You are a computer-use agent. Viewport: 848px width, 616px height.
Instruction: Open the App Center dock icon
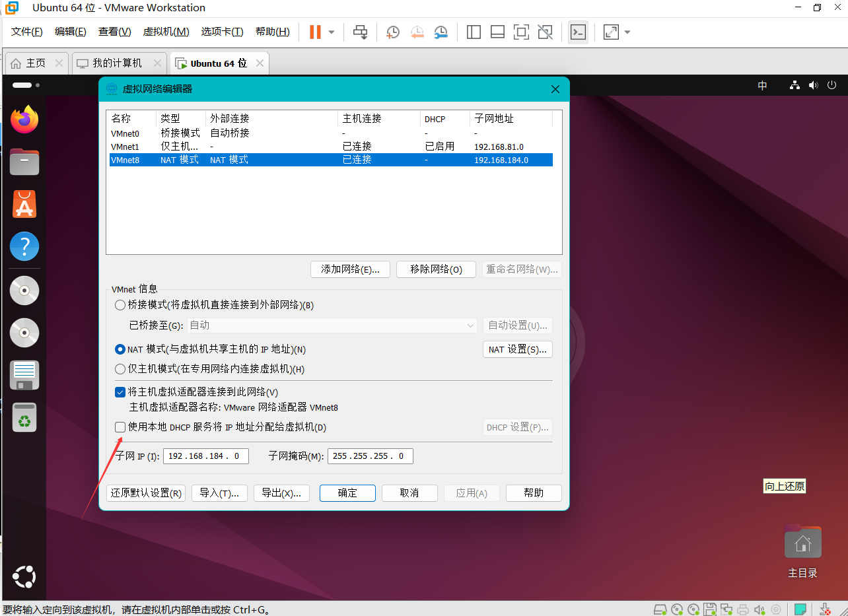tap(24, 204)
